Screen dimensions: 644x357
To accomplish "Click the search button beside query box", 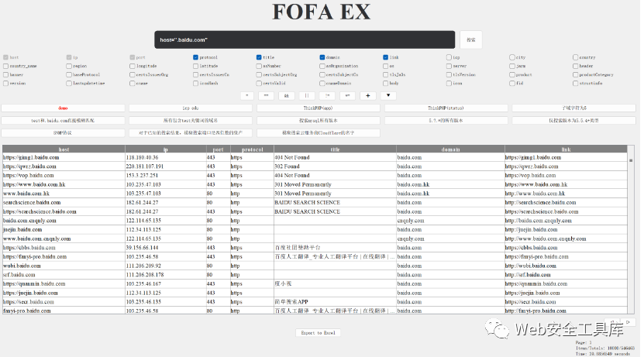I will tap(470, 39).
